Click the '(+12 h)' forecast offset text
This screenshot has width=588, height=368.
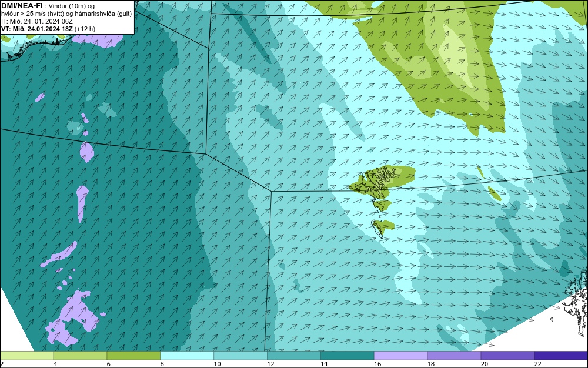(x=85, y=29)
